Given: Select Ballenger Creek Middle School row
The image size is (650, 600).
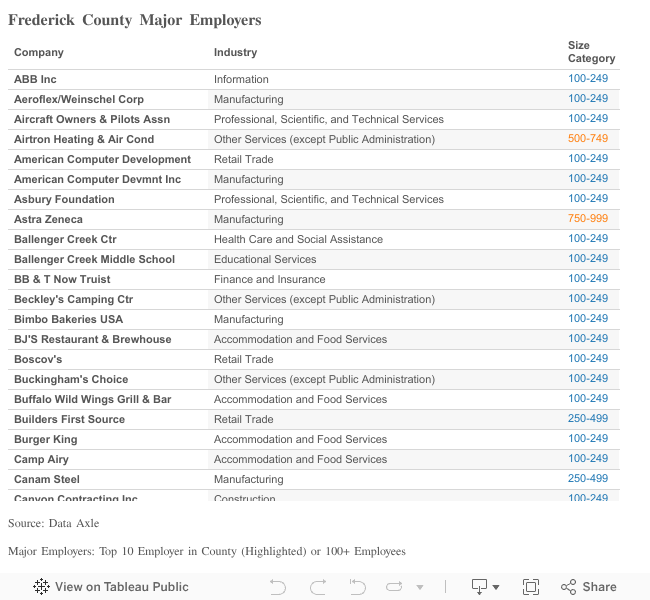Looking at the screenshot, I should (314, 259).
